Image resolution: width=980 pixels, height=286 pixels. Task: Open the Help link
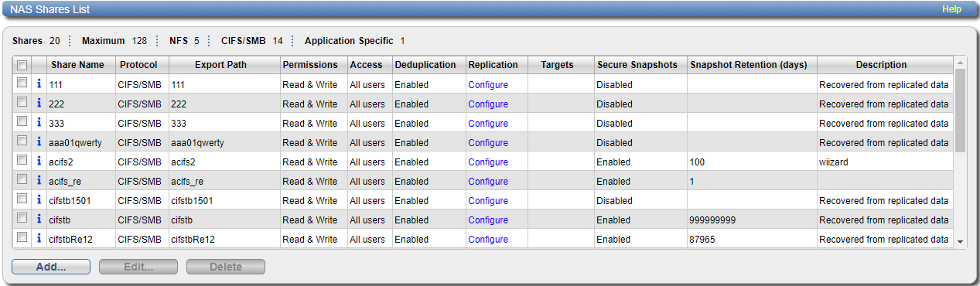tap(951, 9)
